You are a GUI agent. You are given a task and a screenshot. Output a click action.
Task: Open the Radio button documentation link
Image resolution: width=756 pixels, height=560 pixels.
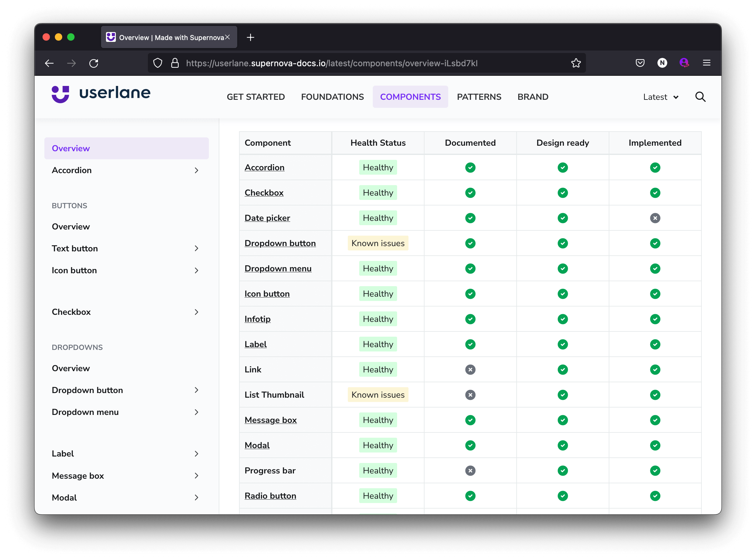pyautogui.click(x=270, y=496)
